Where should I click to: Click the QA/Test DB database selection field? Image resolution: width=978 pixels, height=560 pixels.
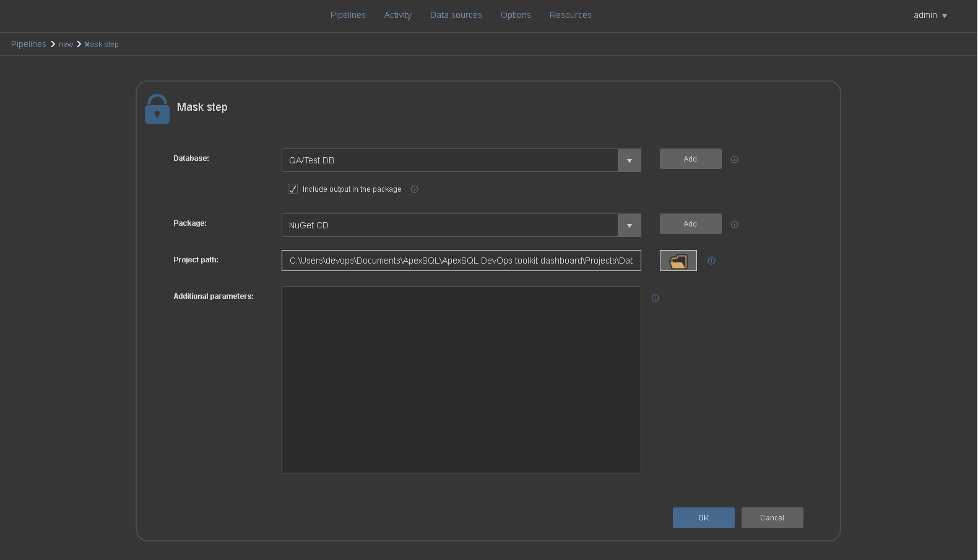pos(450,160)
